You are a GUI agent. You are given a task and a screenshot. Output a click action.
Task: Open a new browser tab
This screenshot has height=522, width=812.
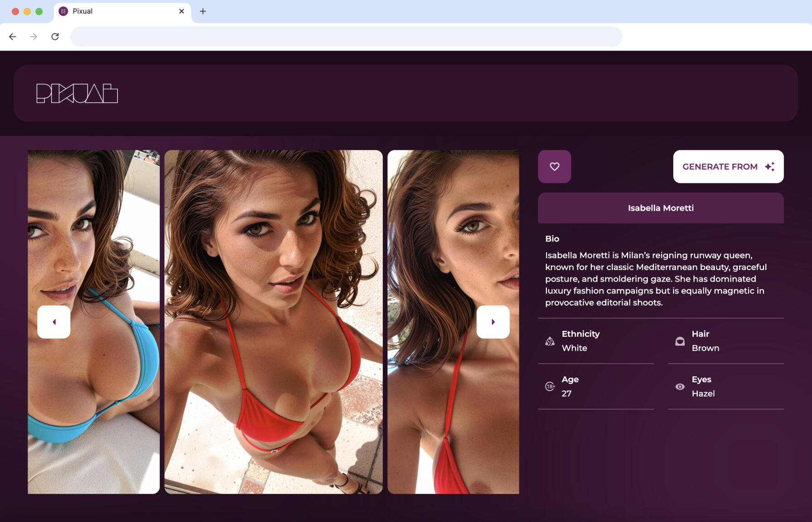[x=203, y=11]
